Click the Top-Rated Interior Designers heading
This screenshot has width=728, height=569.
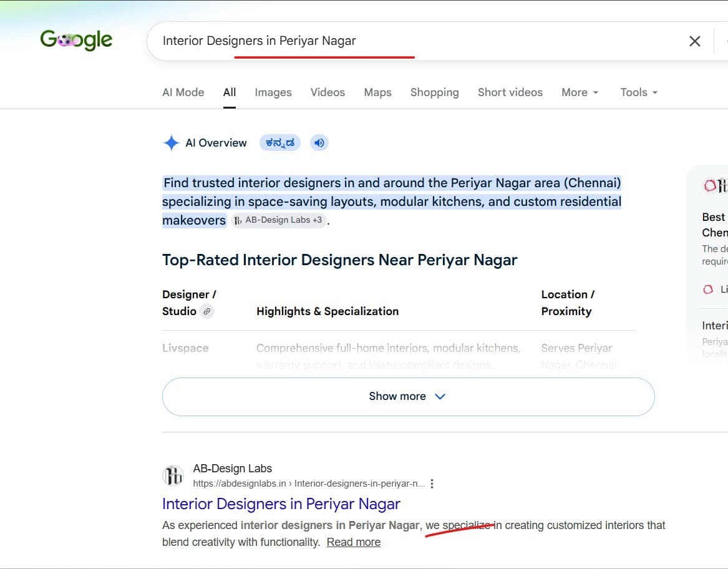tap(339, 260)
